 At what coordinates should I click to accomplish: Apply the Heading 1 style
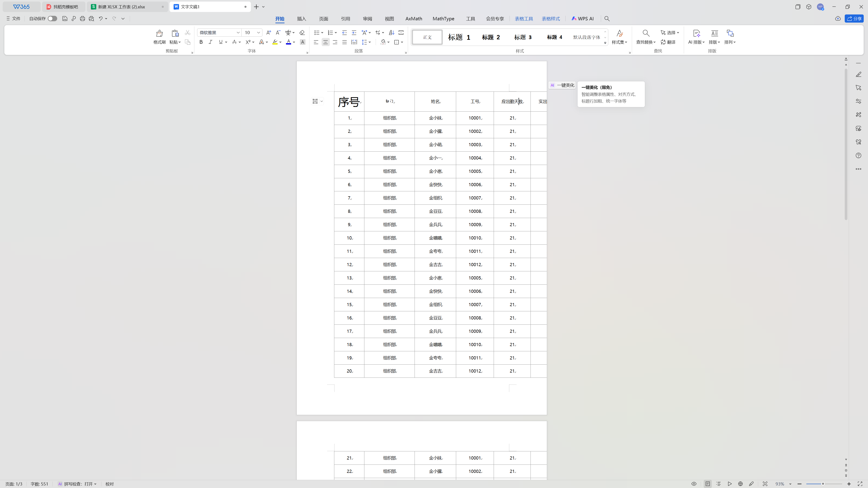tap(459, 37)
